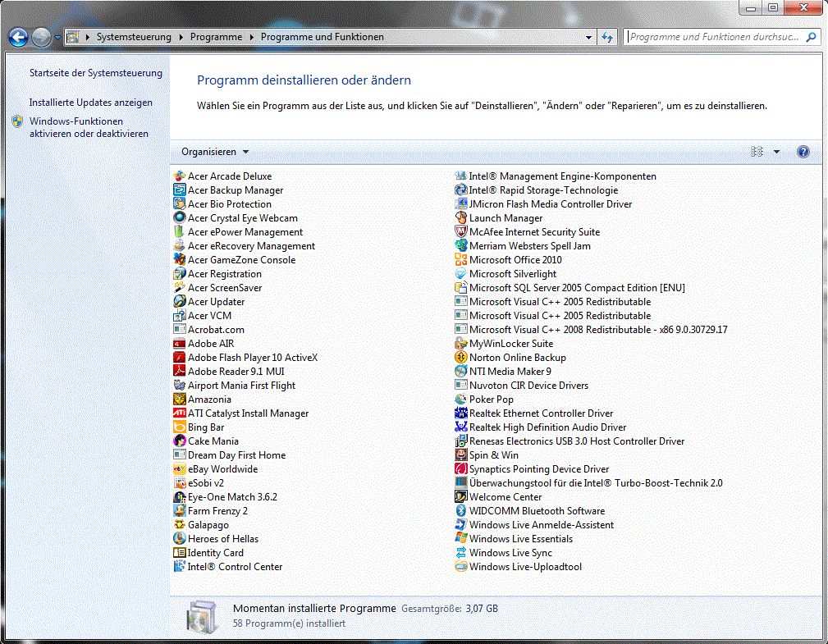The width and height of the screenshot is (828, 644).
Task: Click the Adobe Reader 9.1 MUI icon
Action: click(x=180, y=372)
